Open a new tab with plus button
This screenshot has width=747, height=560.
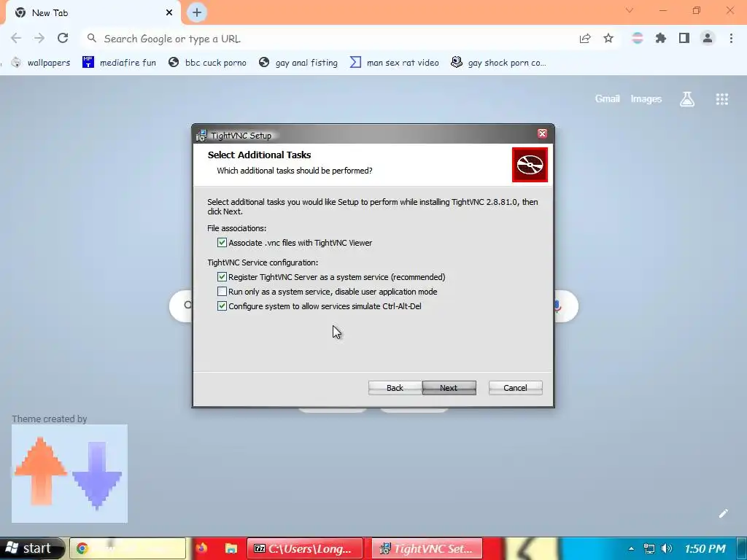pos(197,12)
